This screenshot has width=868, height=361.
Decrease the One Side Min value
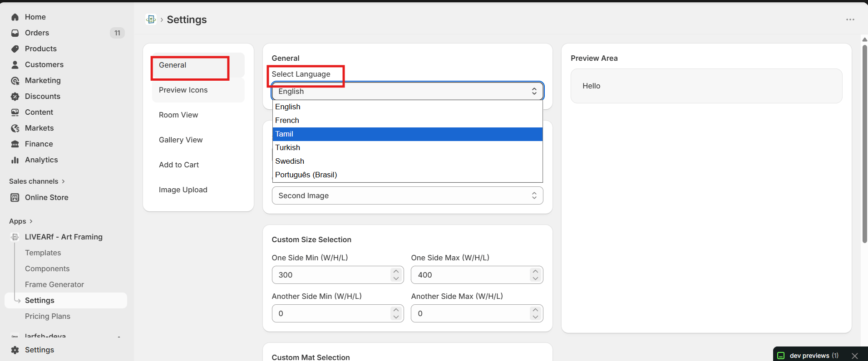pyautogui.click(x=396, y=278)
